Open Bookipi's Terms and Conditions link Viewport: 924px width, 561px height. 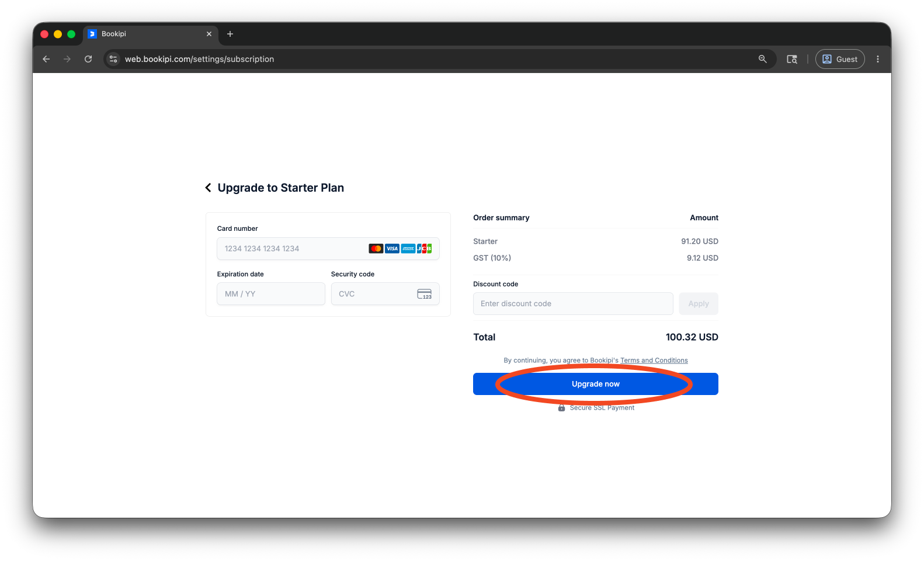point(654,361)
